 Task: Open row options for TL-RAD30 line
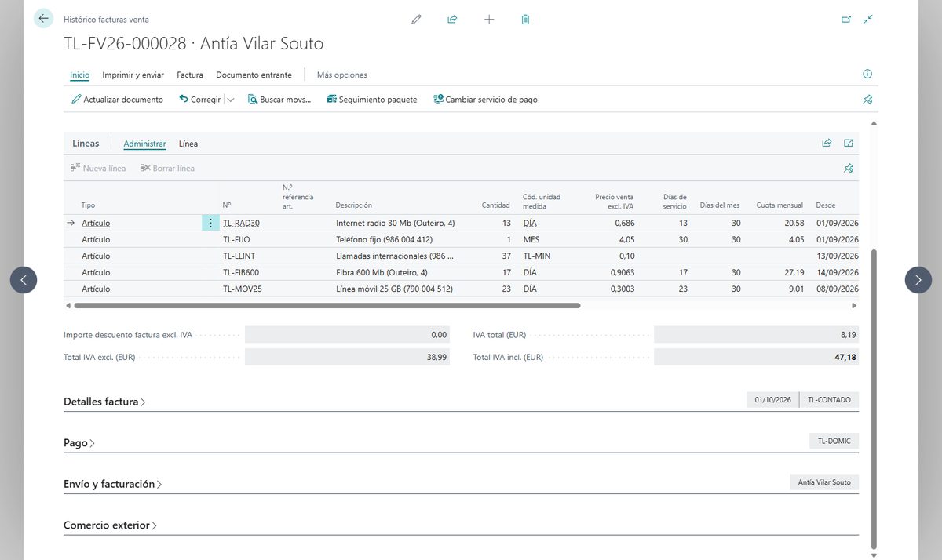coord(210,223)
